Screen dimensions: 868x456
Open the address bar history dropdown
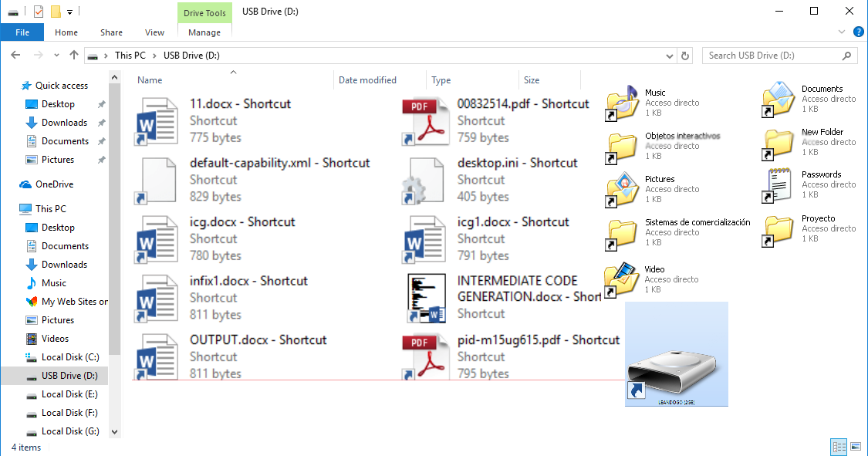(x=670, y=56)
